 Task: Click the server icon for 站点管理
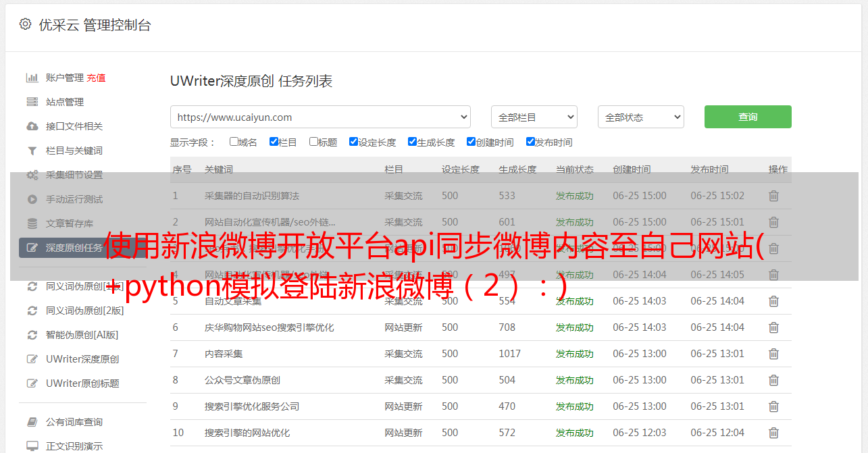pyautogui.click(x=32, y=102)
